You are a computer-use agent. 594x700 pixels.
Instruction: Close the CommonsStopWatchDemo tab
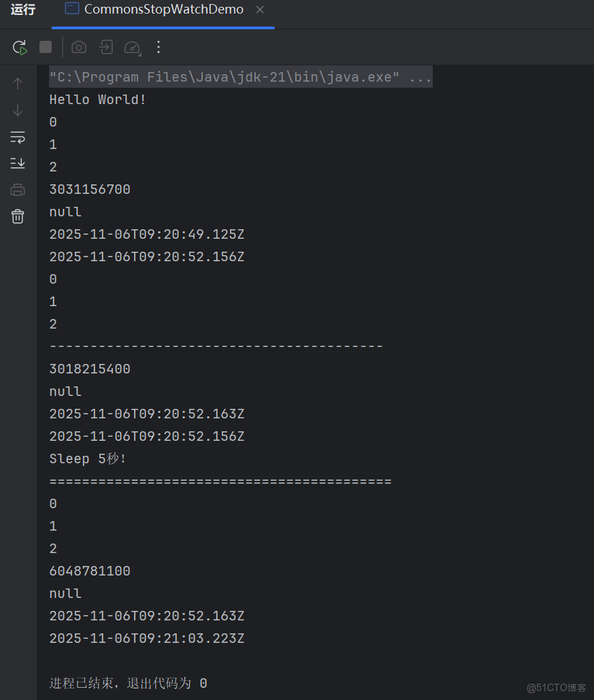pos(261,10)
